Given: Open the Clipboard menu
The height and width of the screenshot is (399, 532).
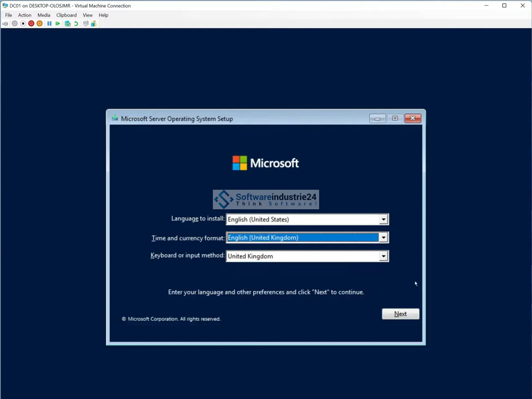Looking at the screenshot, I should coord(66,15).
